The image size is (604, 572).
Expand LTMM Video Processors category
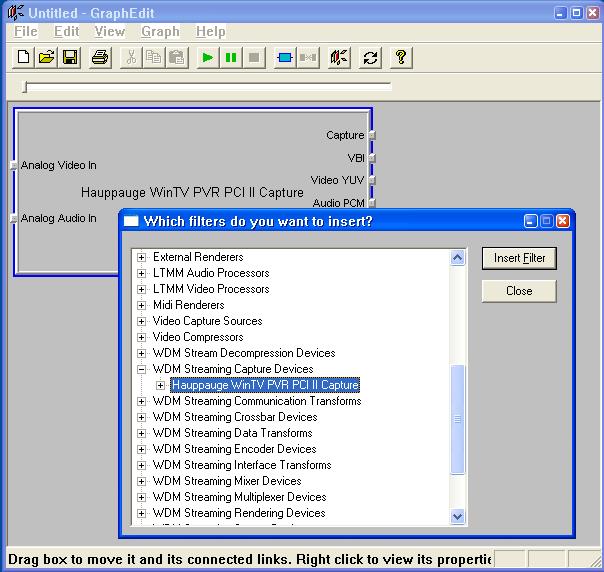coord(141,289)
